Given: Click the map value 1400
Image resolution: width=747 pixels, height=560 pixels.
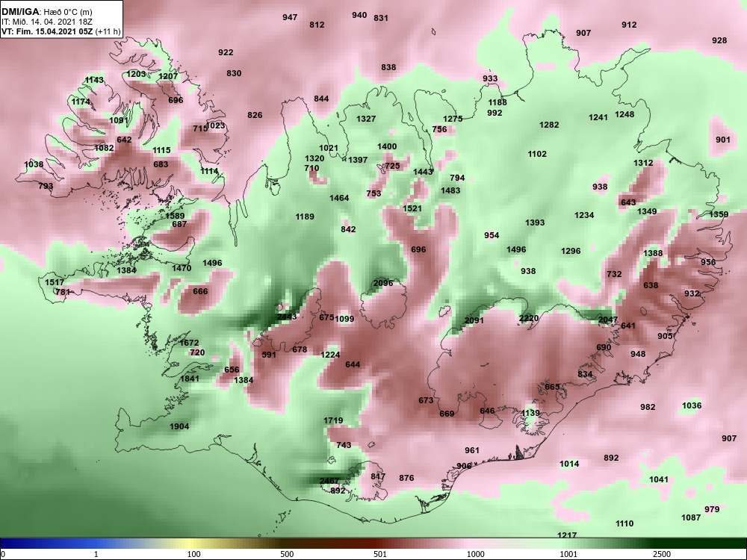Looking at the screenshot, I should point(387,146).
